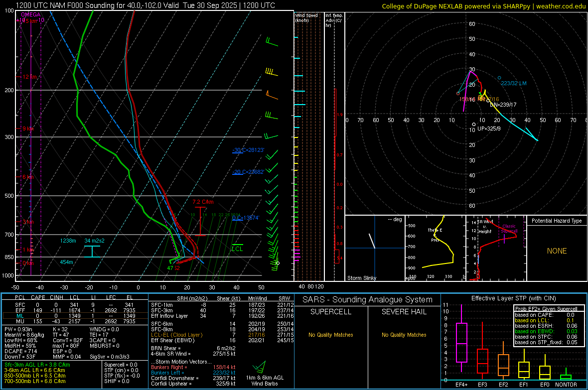Screen dimensions: 588x390
Task: Select the highlighted ML parcel row
Action: 75,316
